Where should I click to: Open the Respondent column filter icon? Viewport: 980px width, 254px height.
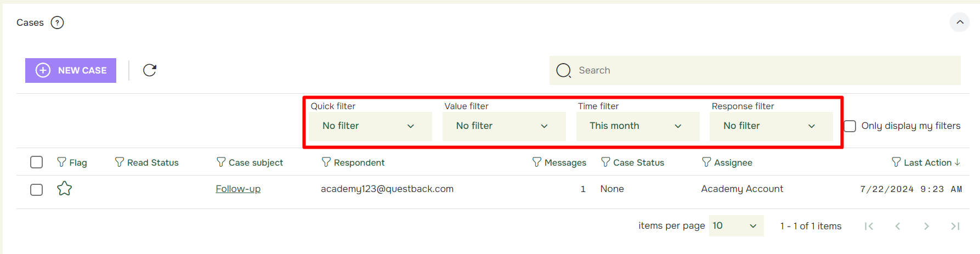point(326,162)
